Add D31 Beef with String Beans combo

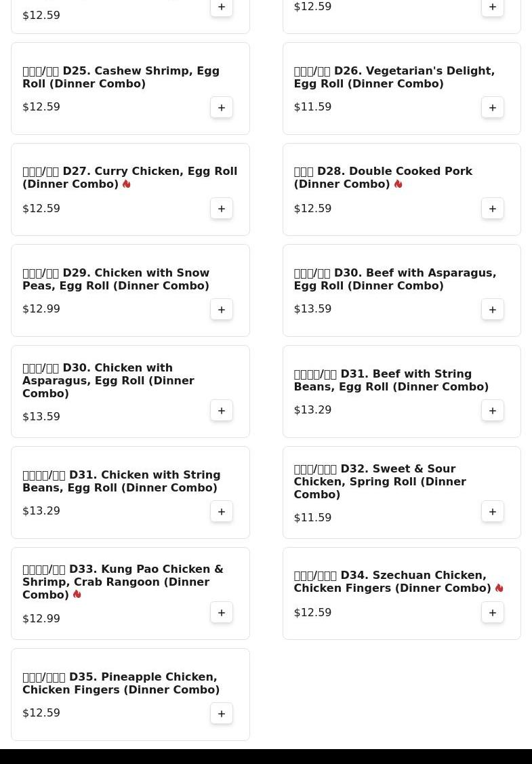tap(492, 410)
